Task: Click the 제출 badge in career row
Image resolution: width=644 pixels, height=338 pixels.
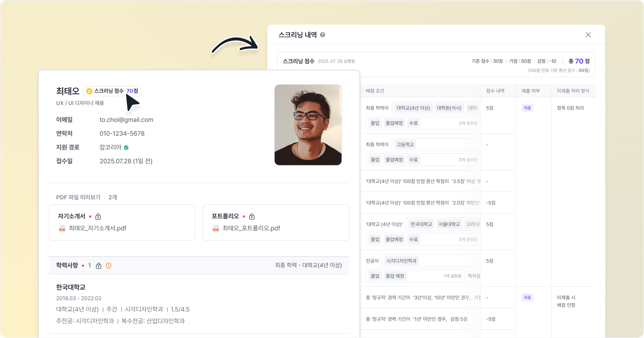Action: (x=527, y=297)
